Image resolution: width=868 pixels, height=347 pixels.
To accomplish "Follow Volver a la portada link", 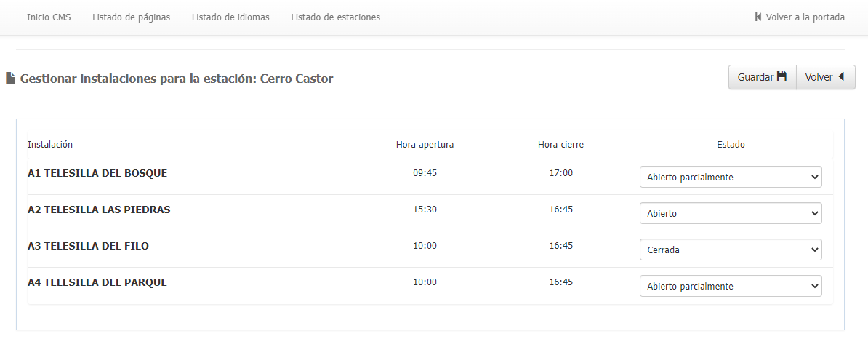I will (805, 17).
